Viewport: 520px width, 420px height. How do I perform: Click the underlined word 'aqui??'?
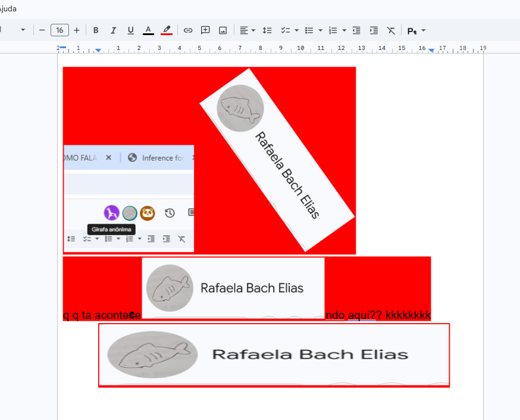(365, 315)
